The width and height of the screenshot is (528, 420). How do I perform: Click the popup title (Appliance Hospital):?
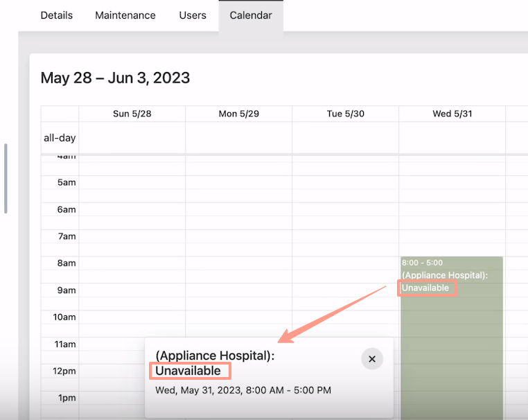[215, 356]
